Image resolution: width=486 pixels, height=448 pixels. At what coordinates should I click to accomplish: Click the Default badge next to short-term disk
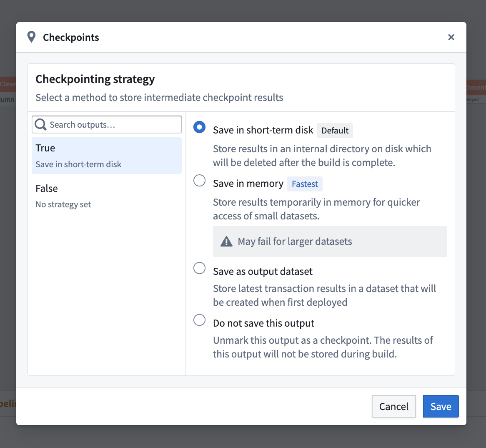click(x=335, y=130)
